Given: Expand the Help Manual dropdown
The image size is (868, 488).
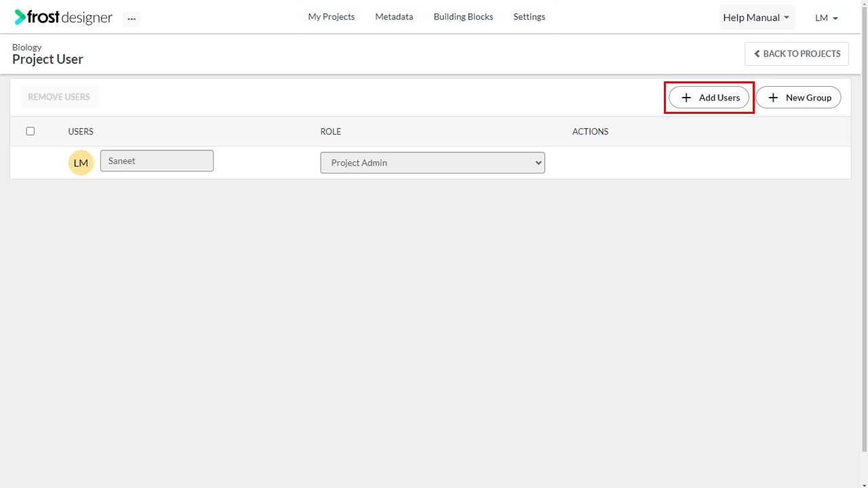Looking at the screenshot, I should pos(757,18).
